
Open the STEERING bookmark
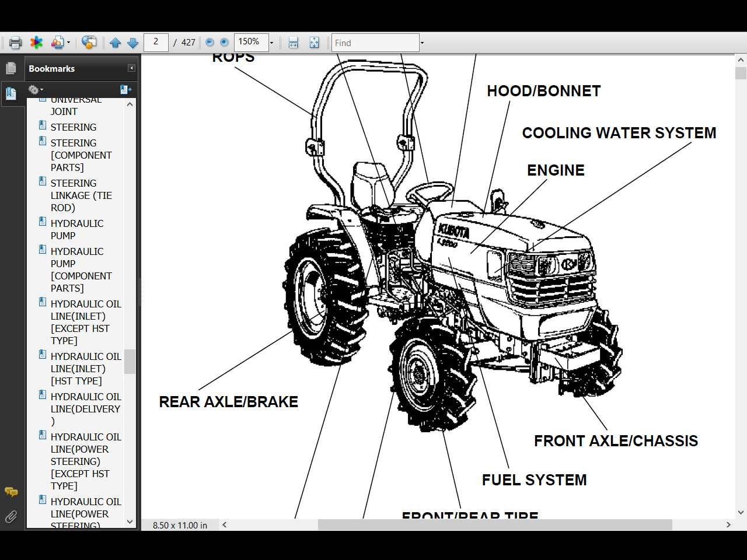74,127
